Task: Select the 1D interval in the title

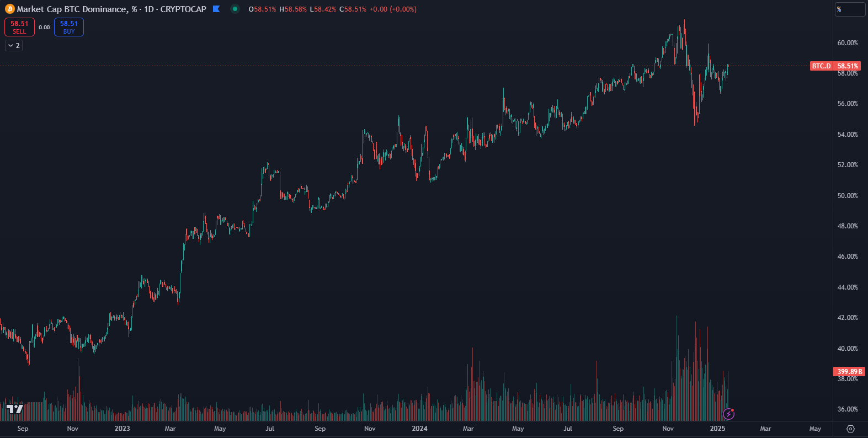Action: (149, 9)
